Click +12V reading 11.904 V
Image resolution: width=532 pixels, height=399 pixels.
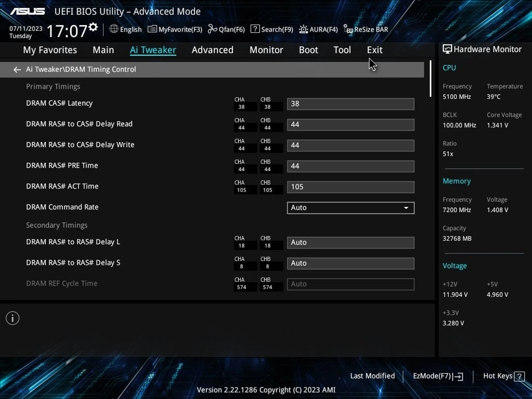(x=455, y=295)
